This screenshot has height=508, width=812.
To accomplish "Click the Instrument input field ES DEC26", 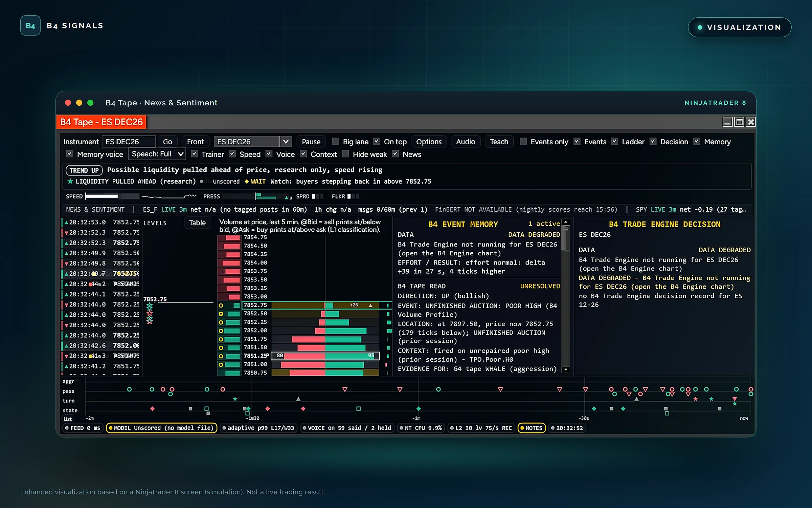I will coord(129,142).
